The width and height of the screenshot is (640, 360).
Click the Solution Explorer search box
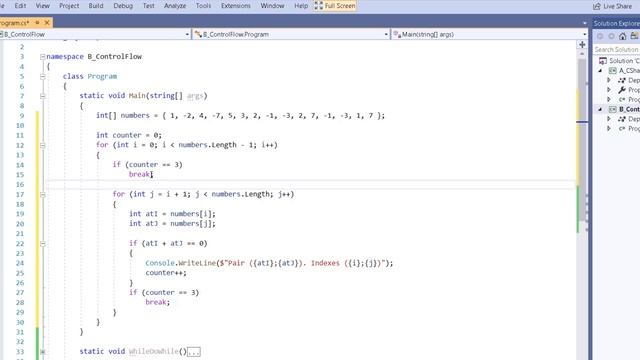click(x=616, y=49)
